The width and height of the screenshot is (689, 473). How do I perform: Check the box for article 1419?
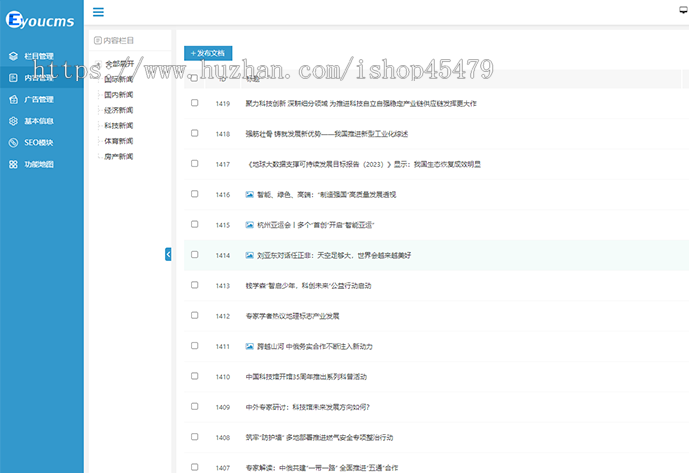point(195,102)
